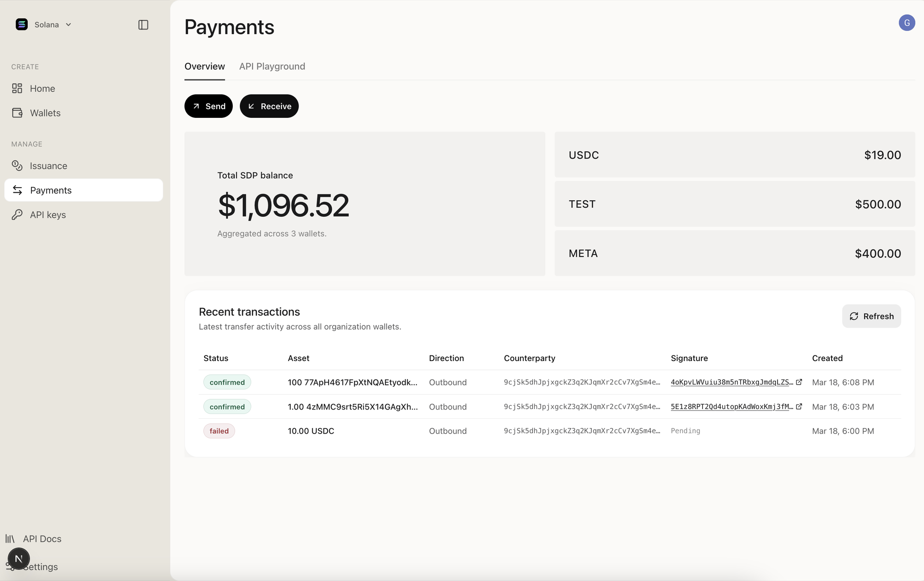Go to Home in the sidebar

43,88
